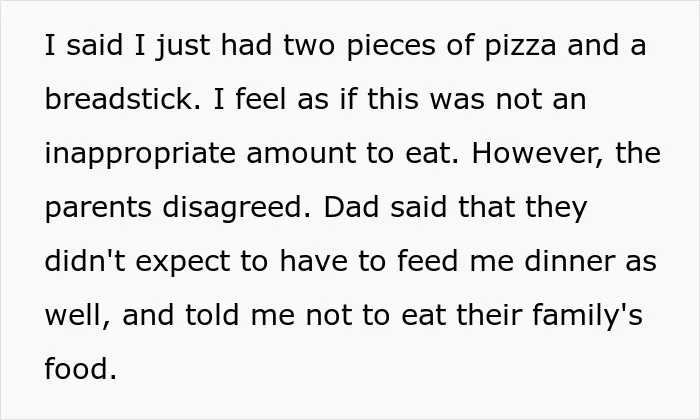
Task: Click the word "parents" in the text
Action: (x=98, y=209)
